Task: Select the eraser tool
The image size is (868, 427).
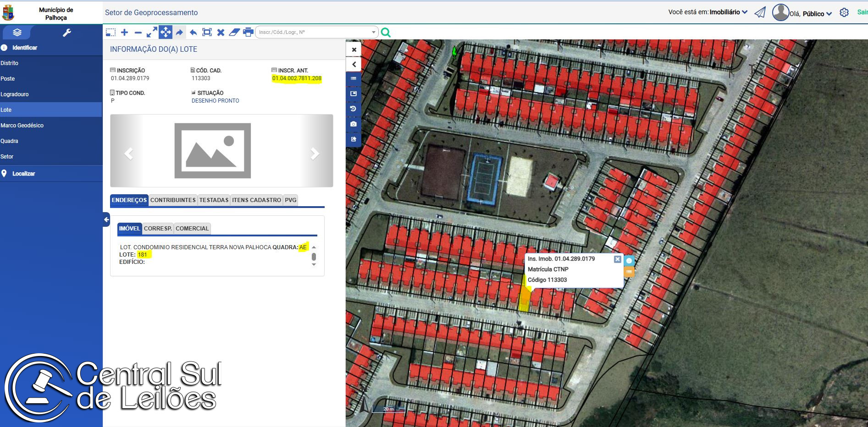Action: click(234, 32)
